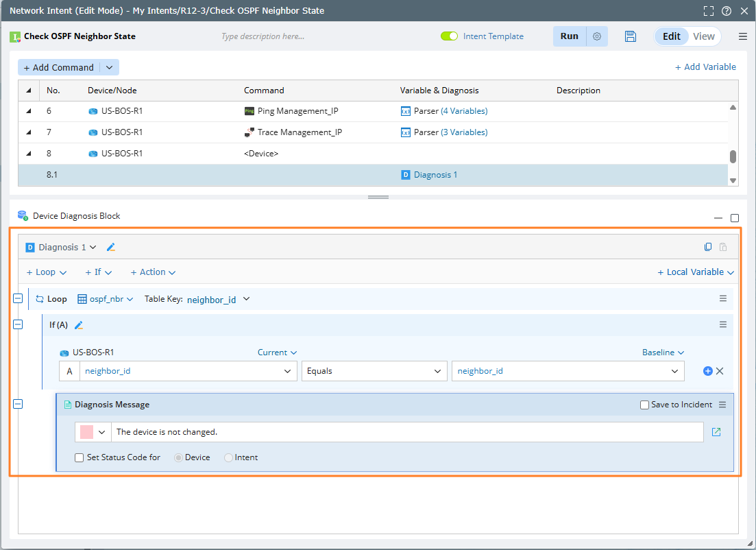
Task: Select the Intent radio button
Action: (229, 457)
